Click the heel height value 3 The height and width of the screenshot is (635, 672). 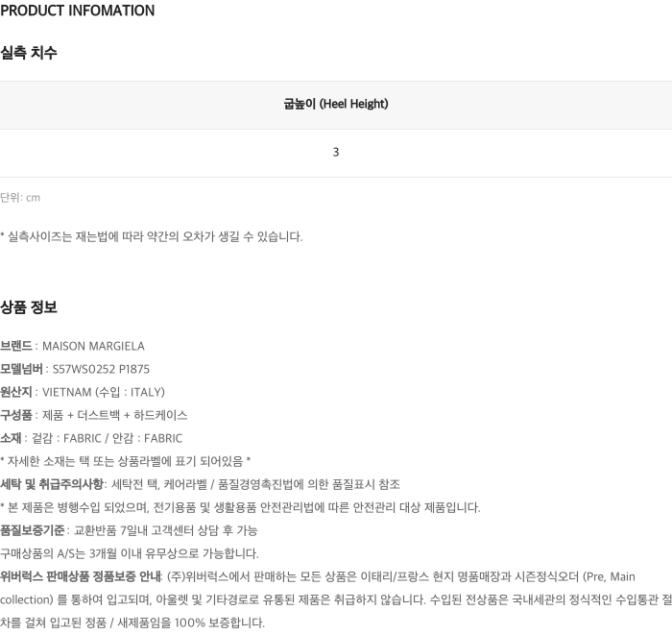coord(336,152)
